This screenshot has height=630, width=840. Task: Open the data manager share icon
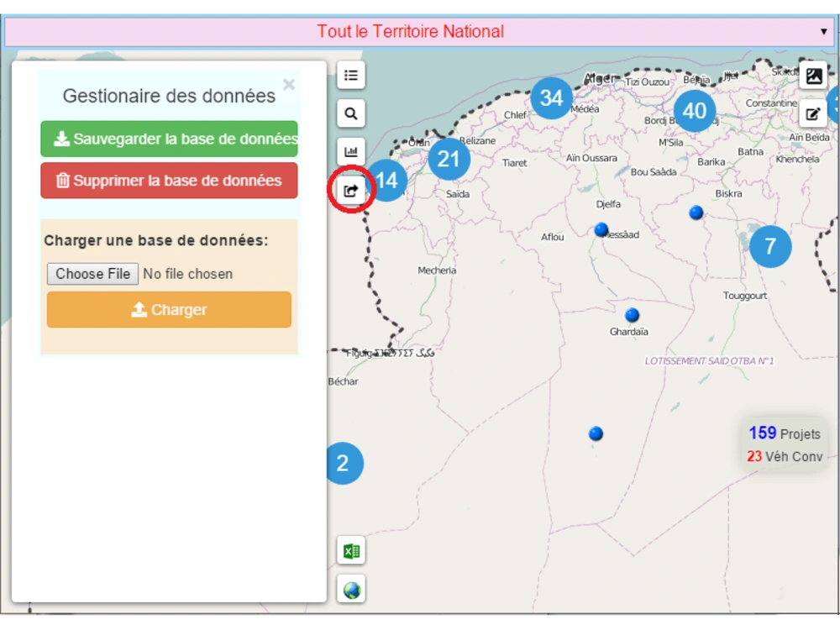[x=351, y=190]
